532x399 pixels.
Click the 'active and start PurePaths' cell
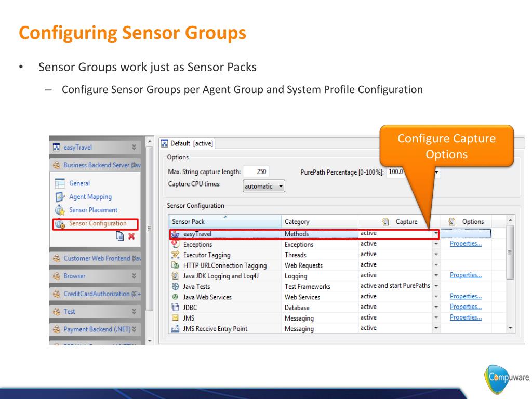coord(395,286)
